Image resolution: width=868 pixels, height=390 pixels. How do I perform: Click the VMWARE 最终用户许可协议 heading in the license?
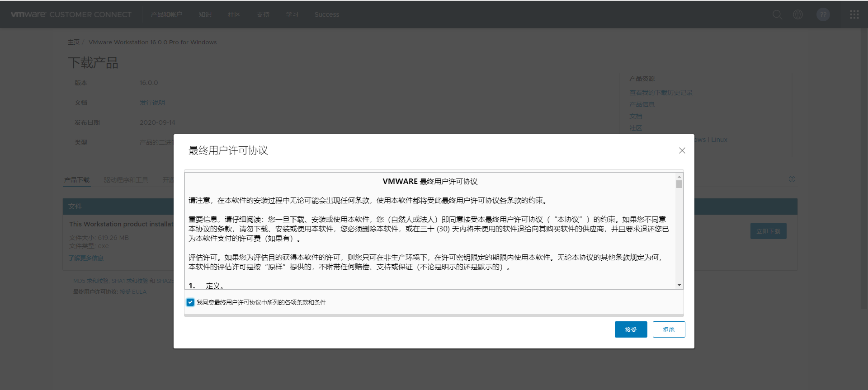point(430,181)
